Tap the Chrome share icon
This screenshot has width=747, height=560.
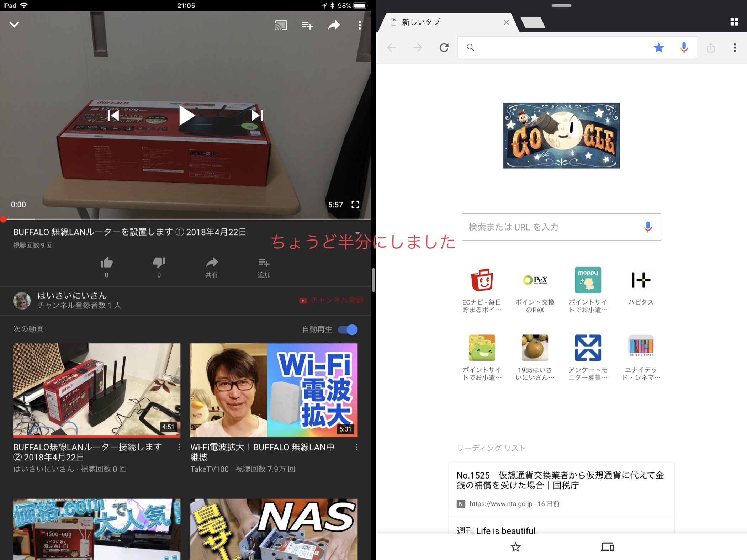(x=711, y=48)
